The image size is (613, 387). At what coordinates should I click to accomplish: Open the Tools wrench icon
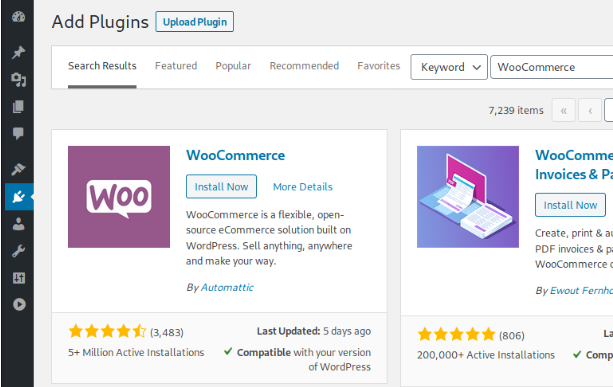[x=18, y=251]
